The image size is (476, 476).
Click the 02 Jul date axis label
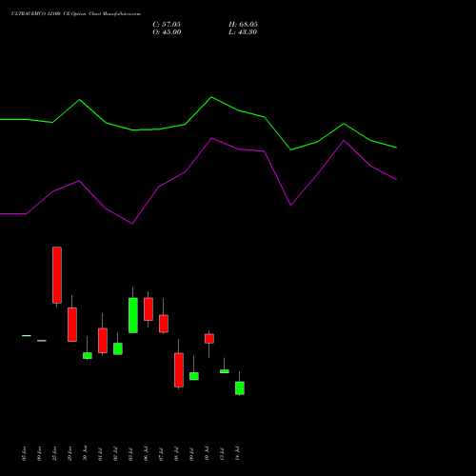(x=115, y=454)
